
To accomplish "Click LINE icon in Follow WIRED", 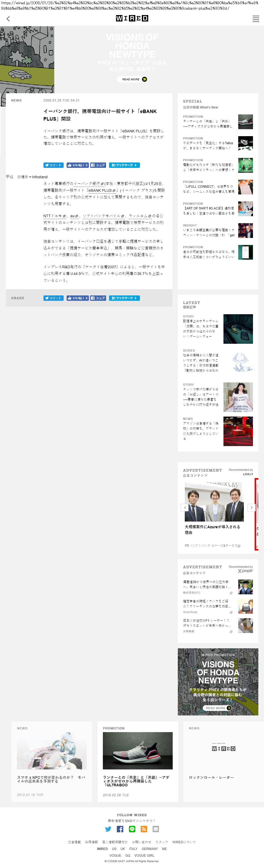I will pyautogui.click(x=132, y=829).
